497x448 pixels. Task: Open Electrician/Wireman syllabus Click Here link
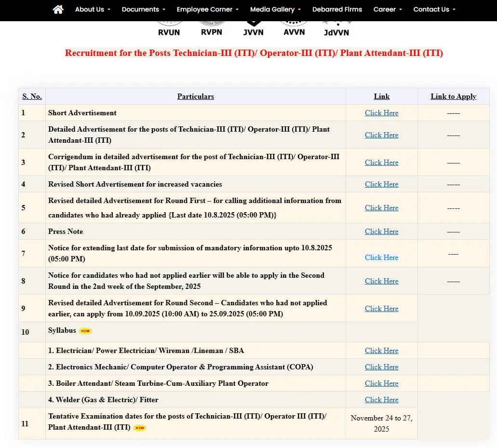[381, 351]
